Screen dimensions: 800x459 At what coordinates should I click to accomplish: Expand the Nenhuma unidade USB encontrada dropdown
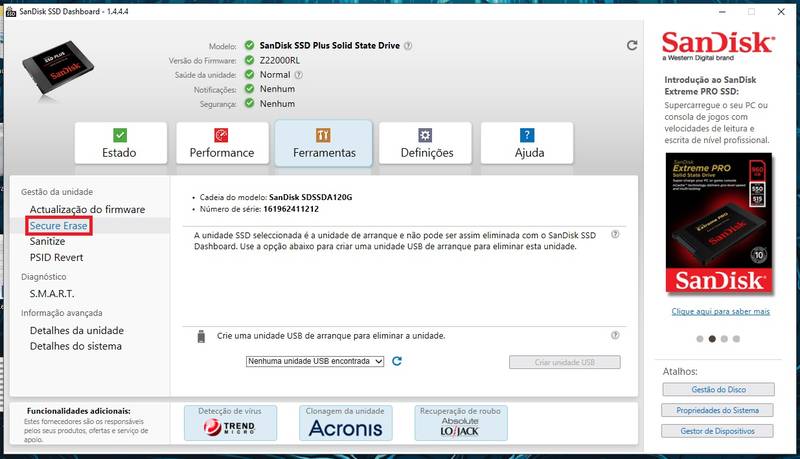point(315,361)
